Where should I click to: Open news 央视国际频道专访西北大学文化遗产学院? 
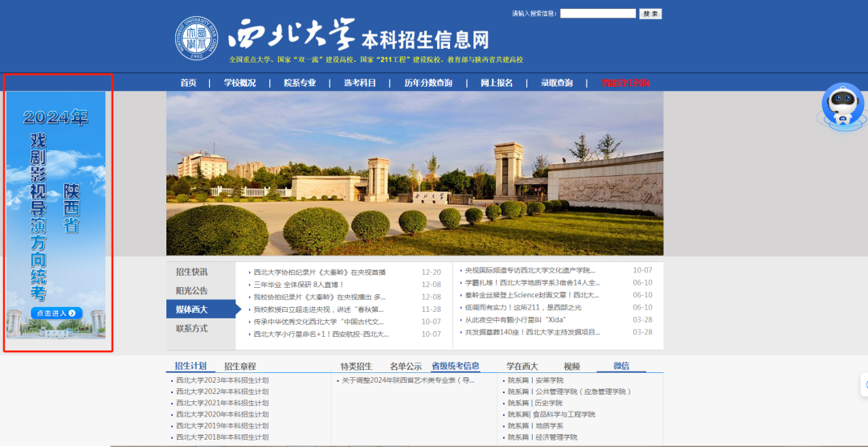(x=530, y=270)
